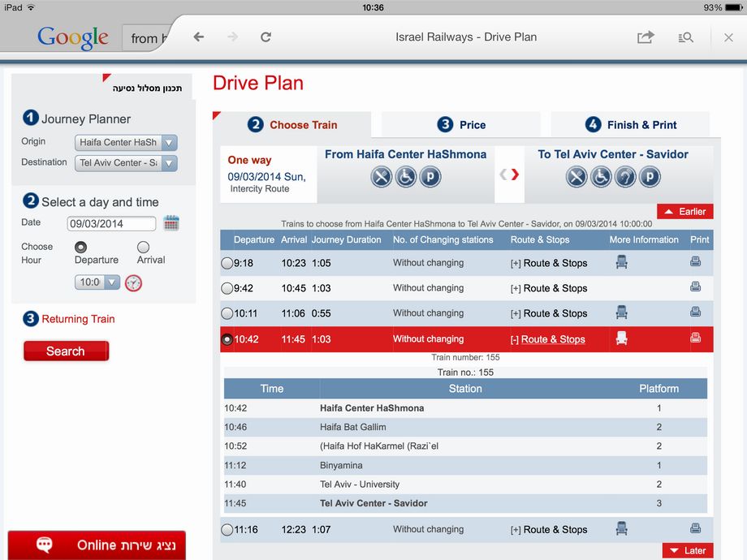Open the find-in-page search icon
The height and width of the screenshot is (560, 747).
(x=685, y=37)
